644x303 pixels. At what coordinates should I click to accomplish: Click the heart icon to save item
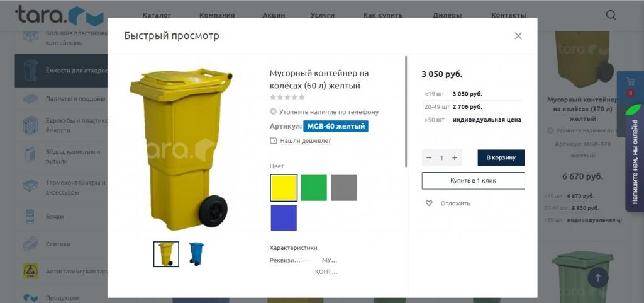(429, 203)
